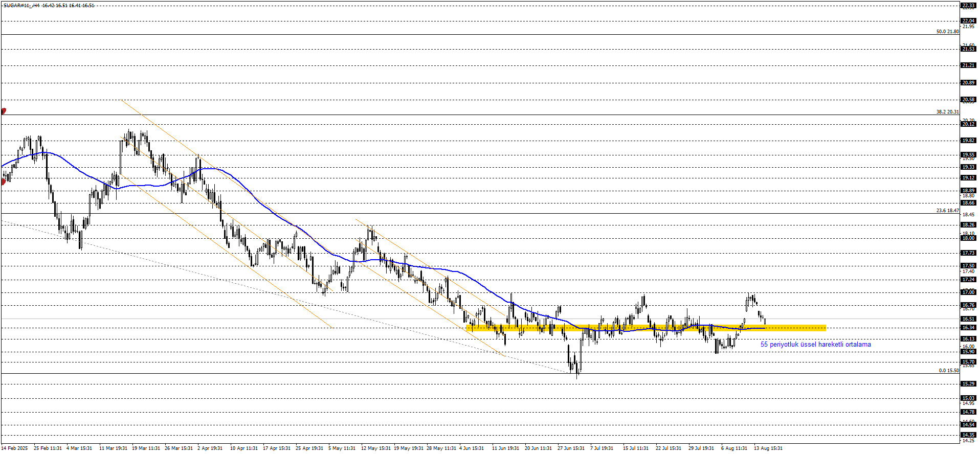Click the price level tag 21.53
This screenshot has width=980, height=454.
(968, 49)
